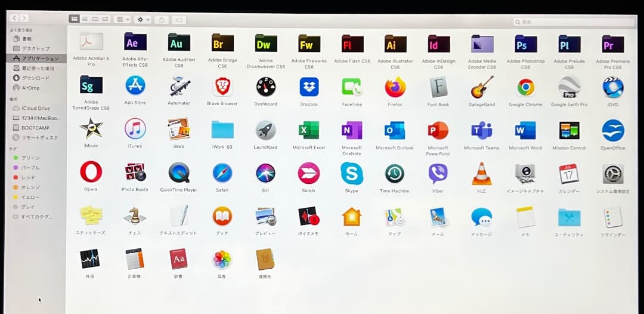Screen dimensions: 644x314
Task: Open the Firefox application
Action: pos(395,87)
